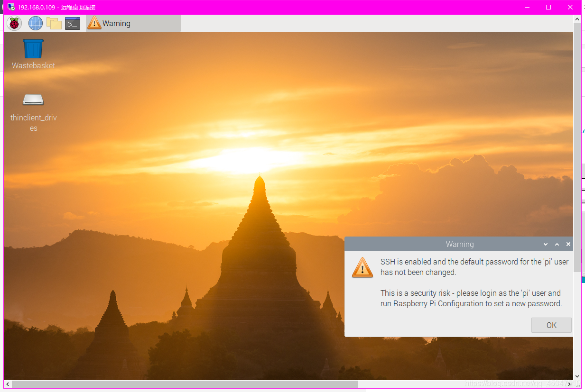Viewport: 585px width, 392px height.
Task: Click the Warning dialog title bar
Action: (x=459, y=244)
